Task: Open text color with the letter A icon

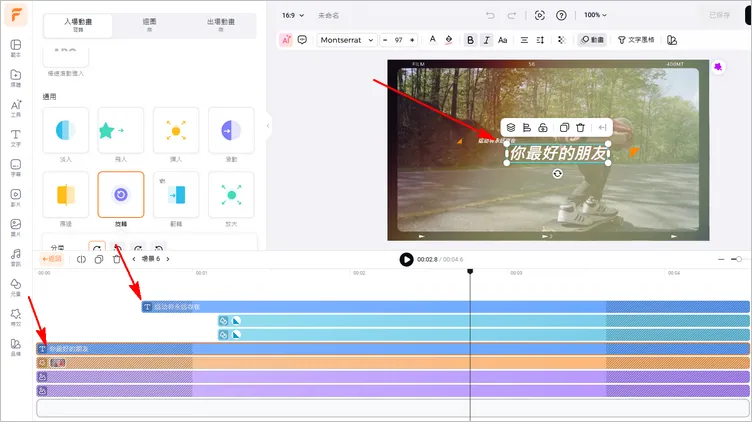Action: [x=433, y=40]
